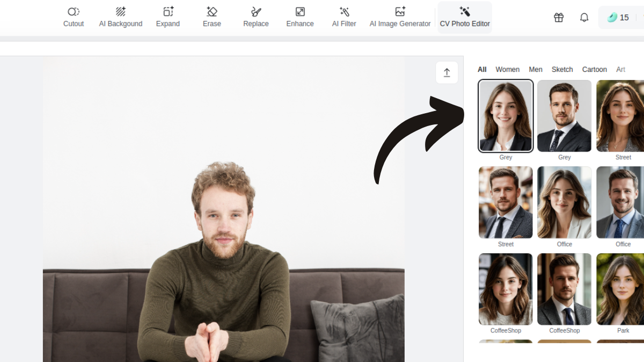Switch to the Women category tab
Viewport: 644px width, 362px height.
(x=508, y=69)
